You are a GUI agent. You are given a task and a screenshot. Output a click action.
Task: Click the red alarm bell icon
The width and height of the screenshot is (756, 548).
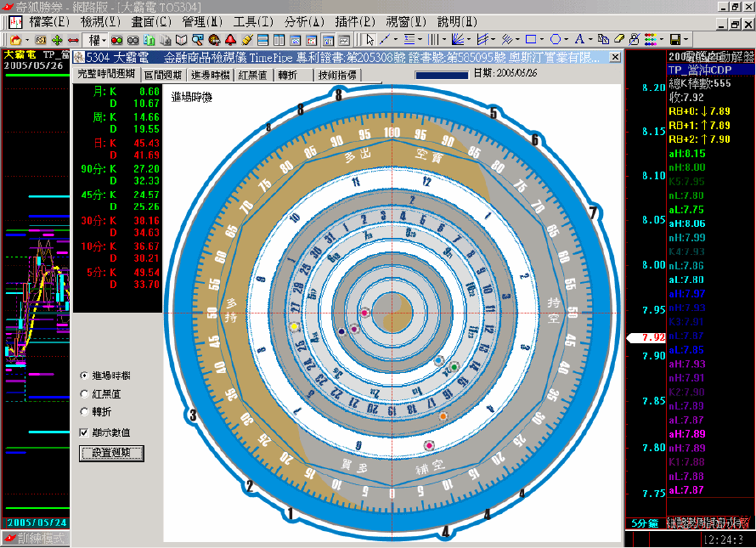point(230,40)
